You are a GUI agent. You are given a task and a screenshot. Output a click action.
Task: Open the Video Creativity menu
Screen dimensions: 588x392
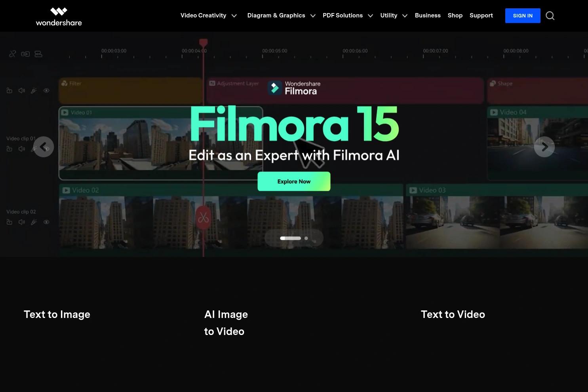[x=203, y=15]
